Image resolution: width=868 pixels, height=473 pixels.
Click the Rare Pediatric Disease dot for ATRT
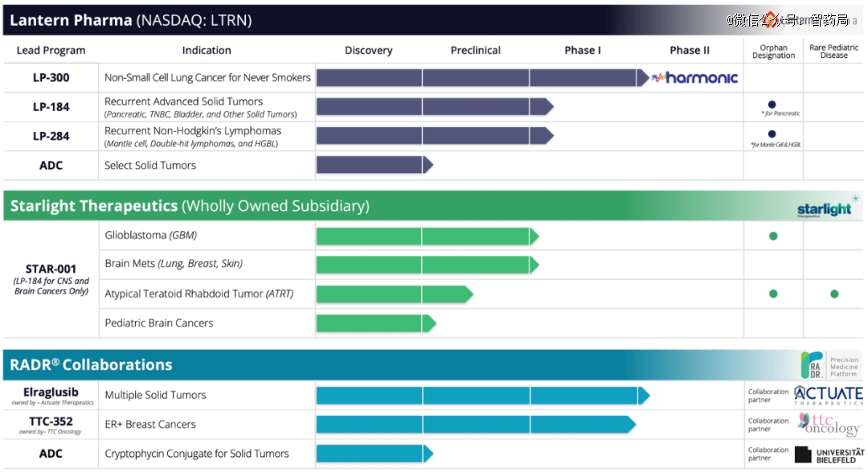[834, 294]
